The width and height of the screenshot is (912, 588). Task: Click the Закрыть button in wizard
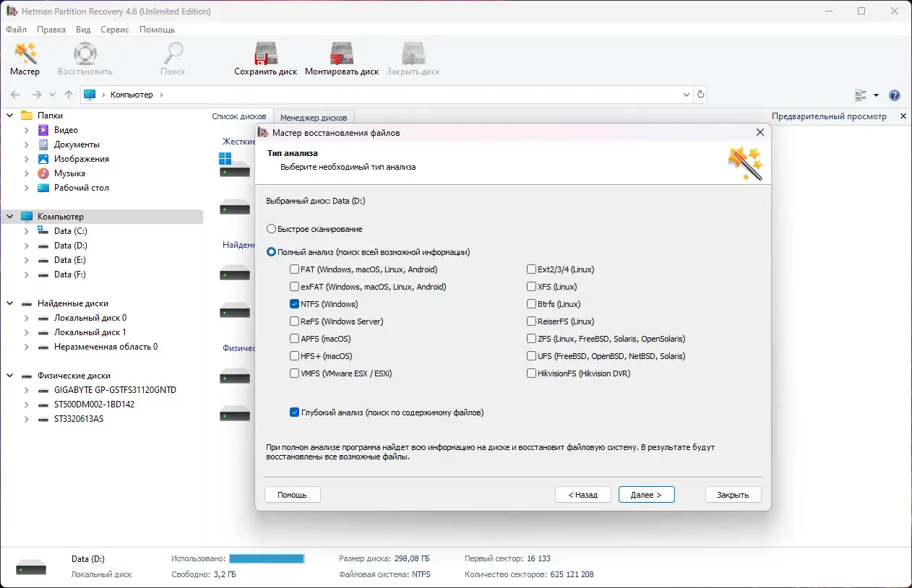733,495
